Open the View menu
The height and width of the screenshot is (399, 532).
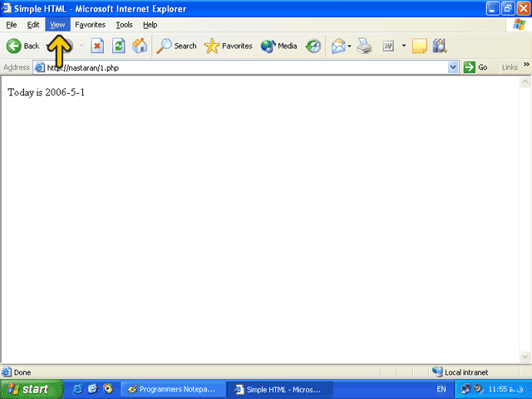click(57, 25)
